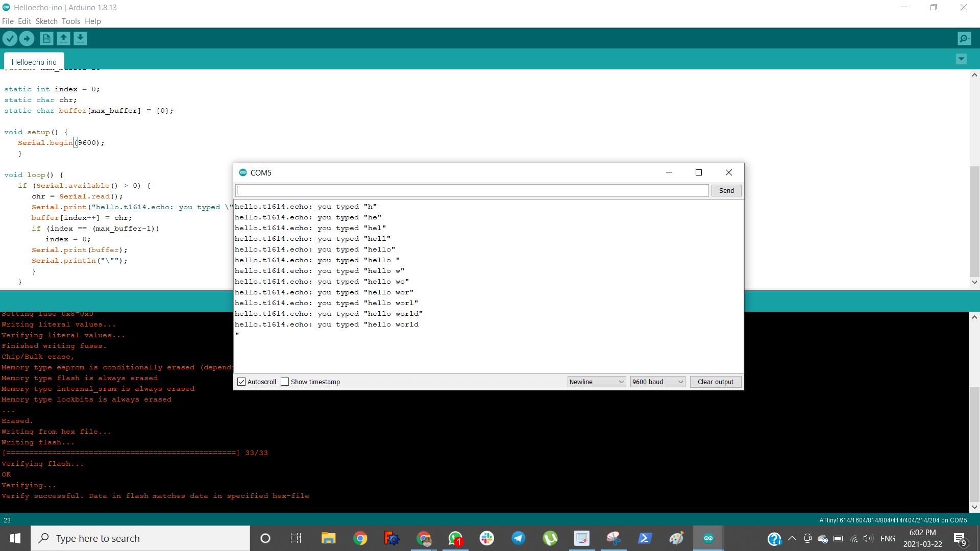Open the 9600 baud rate dropdown

tap(657, 382)
